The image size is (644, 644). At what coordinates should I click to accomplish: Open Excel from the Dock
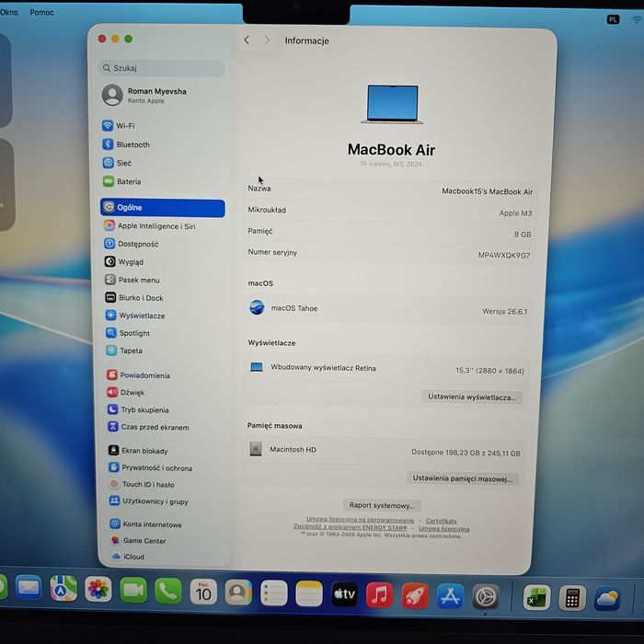[536, 598]
